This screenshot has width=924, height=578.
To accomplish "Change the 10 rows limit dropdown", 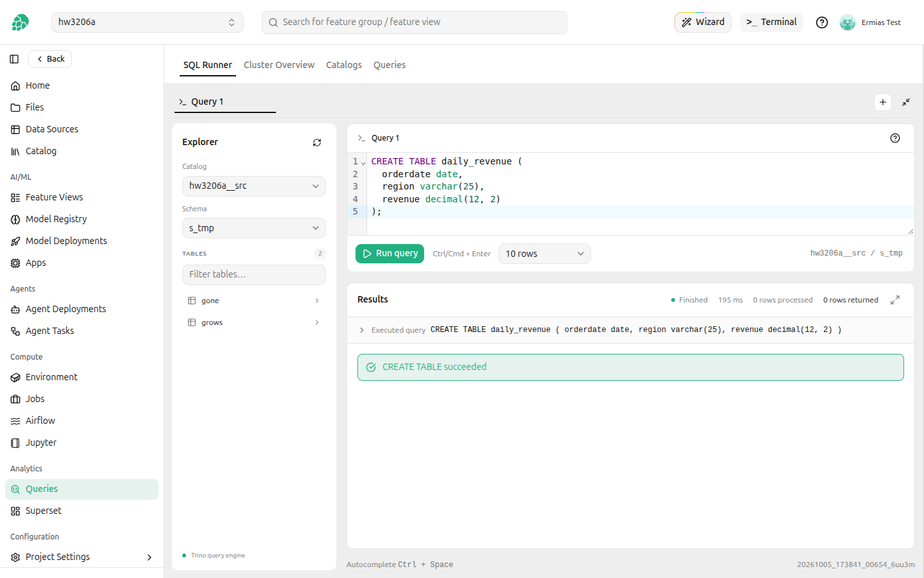I will [544, 254].
